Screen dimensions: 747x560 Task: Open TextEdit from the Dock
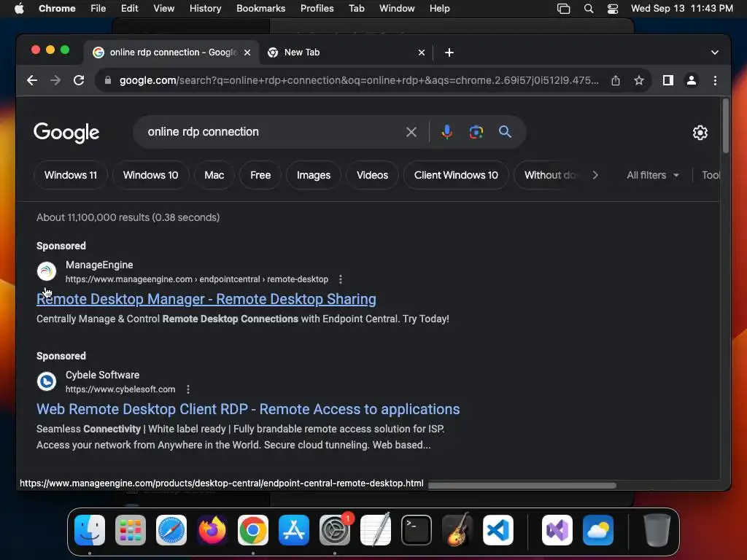click(x=376, y=530)
